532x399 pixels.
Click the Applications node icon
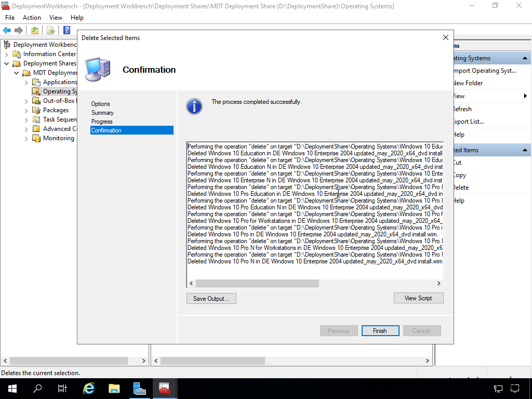(36, 82)
